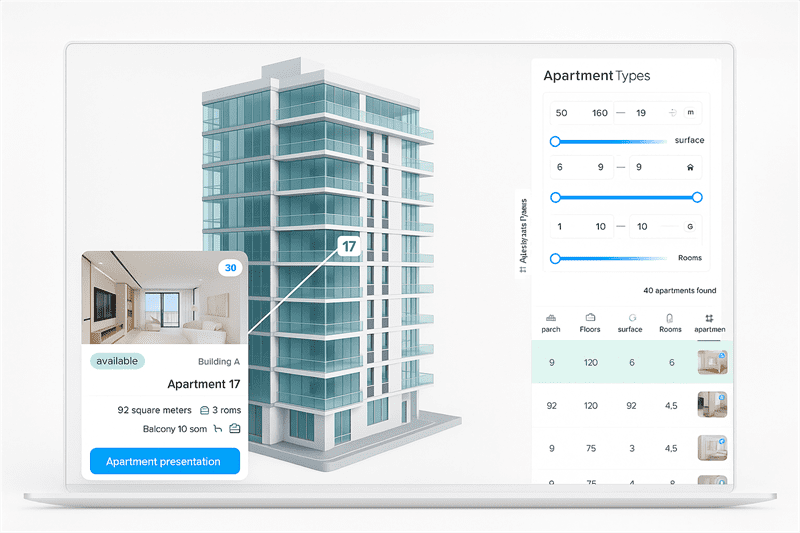Click the bed icon next to 3 roms
Viewport: 800px width, 533px height.
pyautogui.click(x=205, y=409)
